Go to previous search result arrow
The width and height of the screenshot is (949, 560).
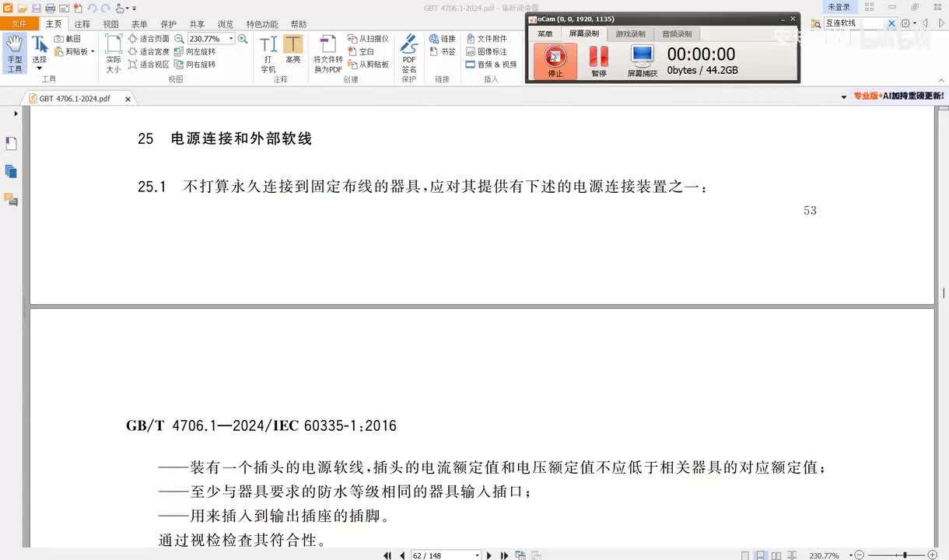[x=924, y=23]
